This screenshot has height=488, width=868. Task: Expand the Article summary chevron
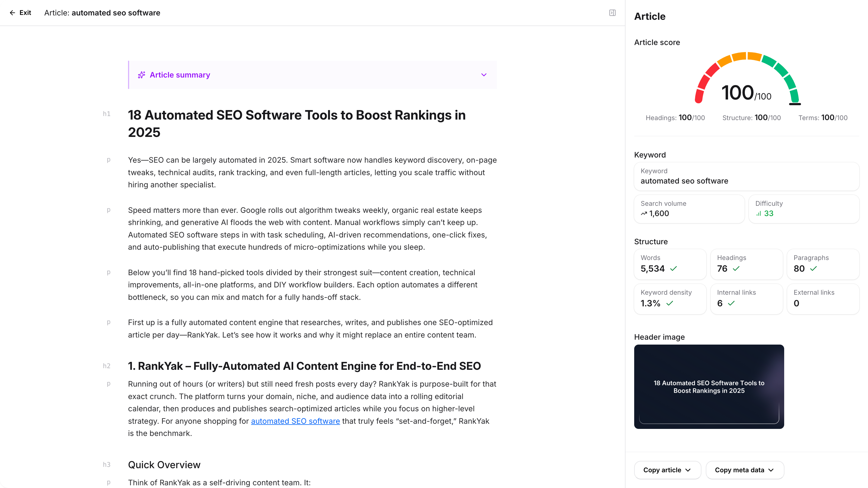(x=484, y=75)
